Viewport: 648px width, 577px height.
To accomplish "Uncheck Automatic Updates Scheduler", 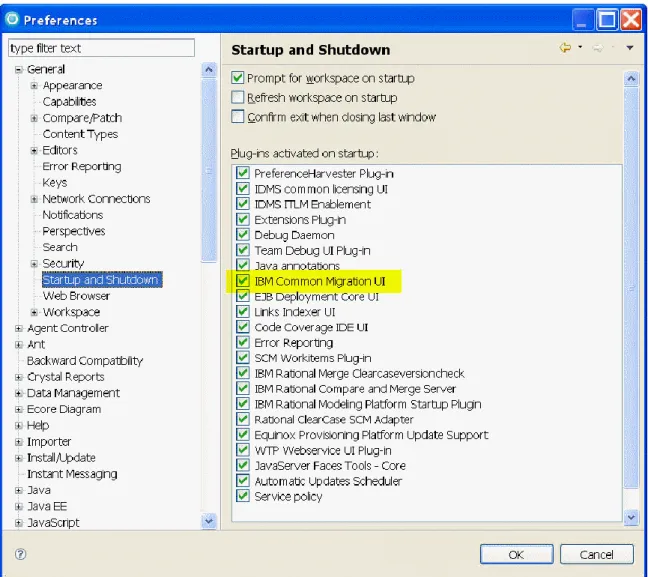I will tap(243, 481).
